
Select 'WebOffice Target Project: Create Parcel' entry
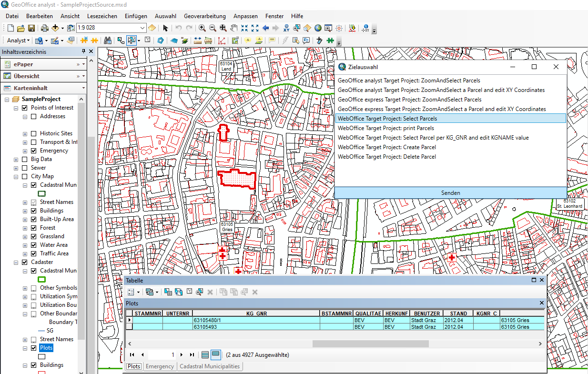(386, 147)
